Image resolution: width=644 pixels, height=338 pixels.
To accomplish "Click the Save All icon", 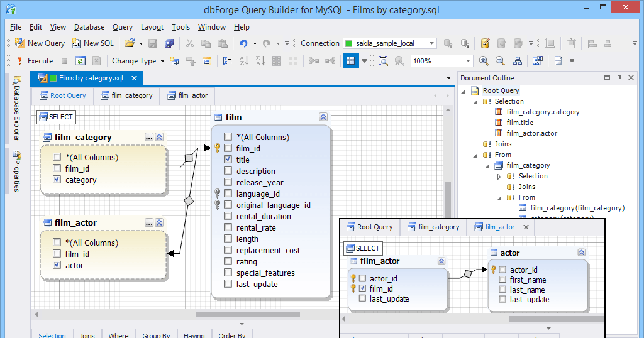I will coord(169,43).
